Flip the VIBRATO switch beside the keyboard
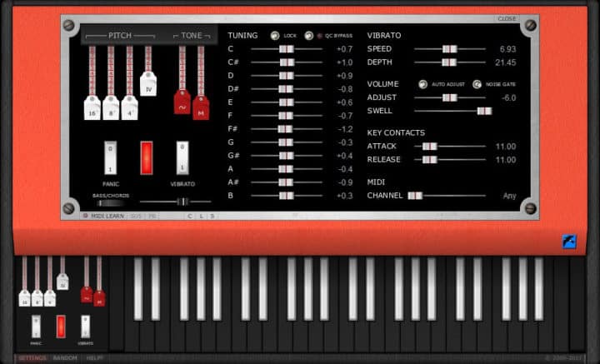This screenshot has height=364, width=600. tap(86, 327)
